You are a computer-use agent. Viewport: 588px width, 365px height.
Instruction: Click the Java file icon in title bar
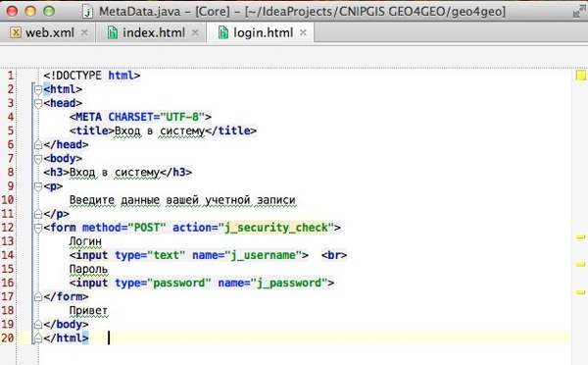click(88, 11)
